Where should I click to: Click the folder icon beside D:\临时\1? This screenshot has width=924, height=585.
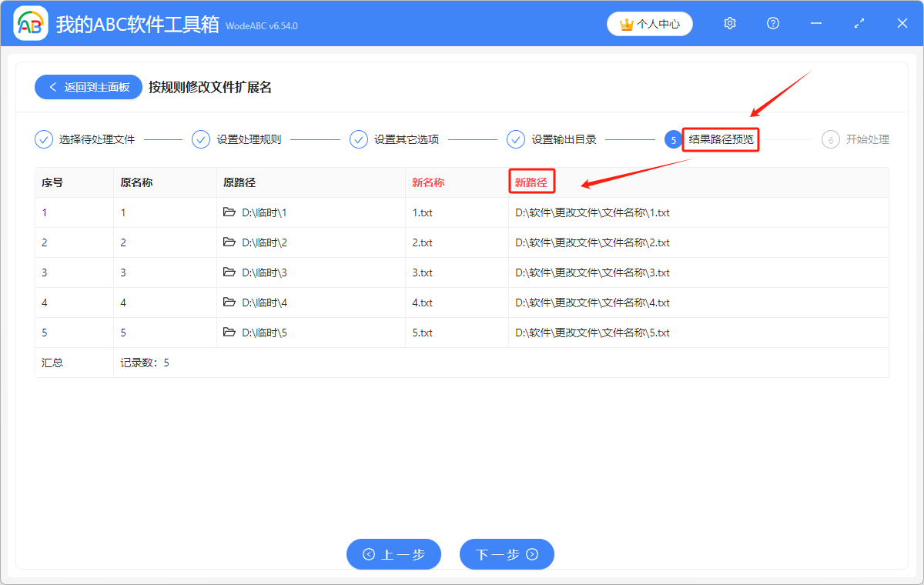(230, 212)
